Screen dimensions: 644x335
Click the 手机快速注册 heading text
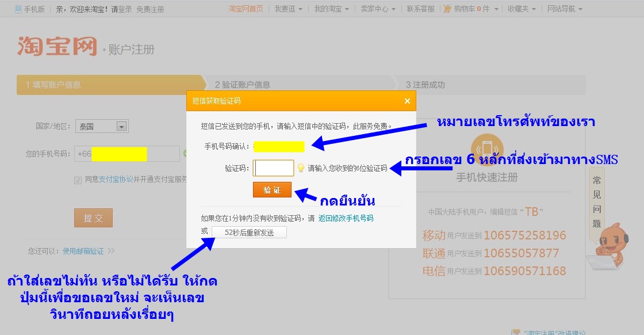486,177
